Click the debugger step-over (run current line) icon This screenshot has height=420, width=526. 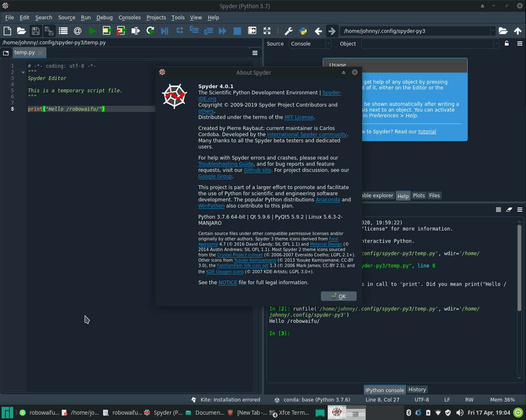pos(179,31)
